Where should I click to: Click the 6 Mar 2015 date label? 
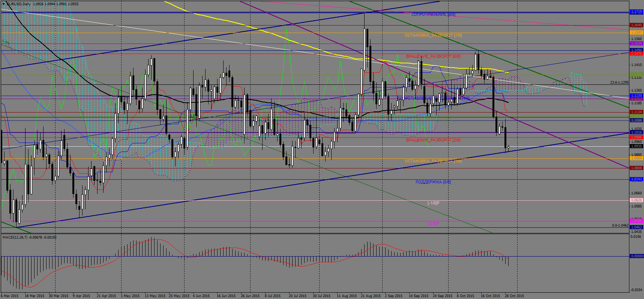10,296
